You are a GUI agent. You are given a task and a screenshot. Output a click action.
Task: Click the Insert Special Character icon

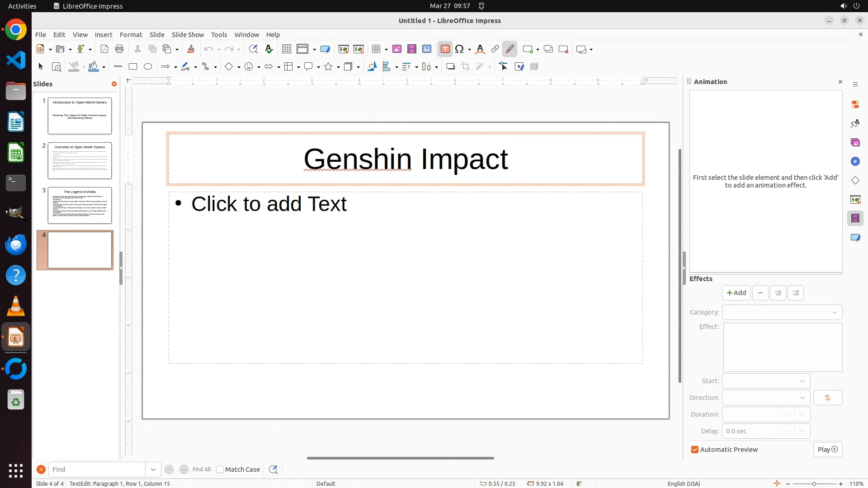tap(460, 49)
